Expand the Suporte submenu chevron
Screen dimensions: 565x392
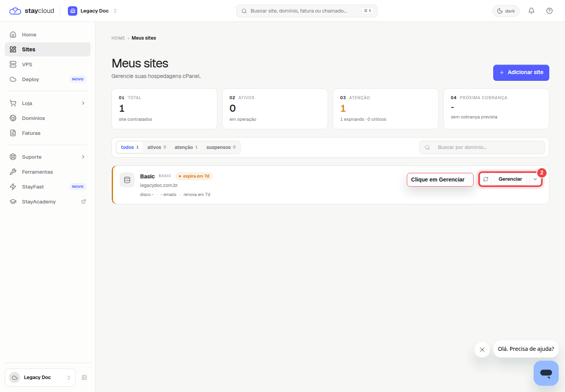click(x=83, y=157)
